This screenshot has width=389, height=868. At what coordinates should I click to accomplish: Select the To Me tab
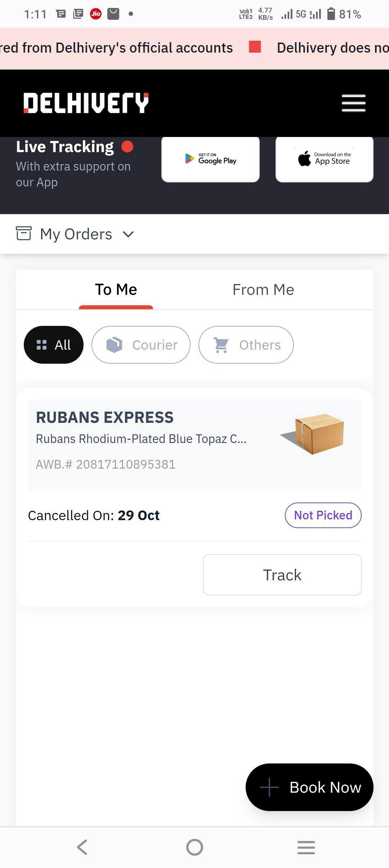(x=116, y=290)
